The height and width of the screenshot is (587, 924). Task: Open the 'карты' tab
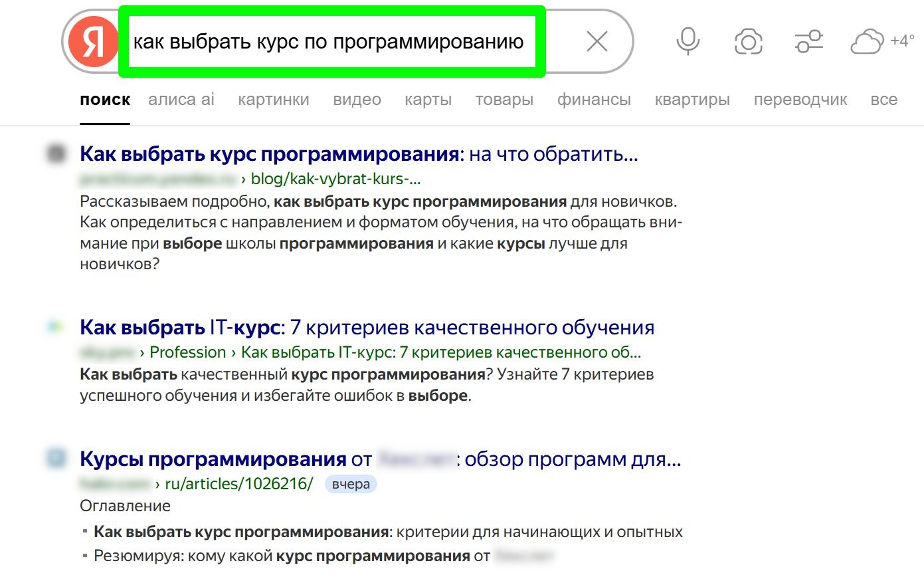[428, 100]
